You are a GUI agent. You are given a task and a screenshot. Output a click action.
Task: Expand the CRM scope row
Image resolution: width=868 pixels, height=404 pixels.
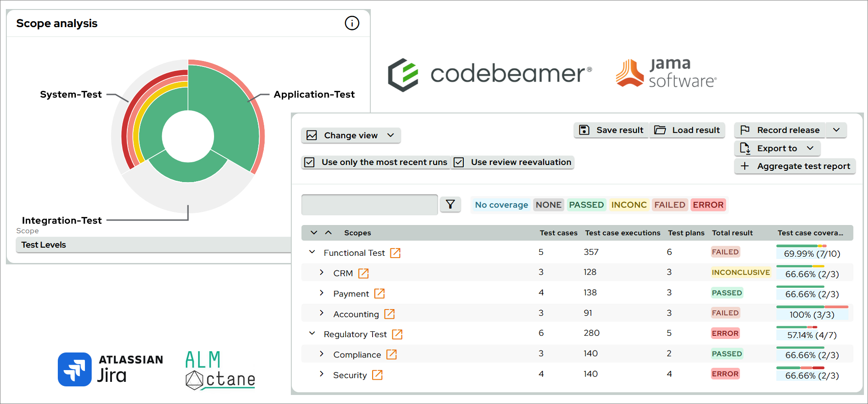(x=321, y=272)
